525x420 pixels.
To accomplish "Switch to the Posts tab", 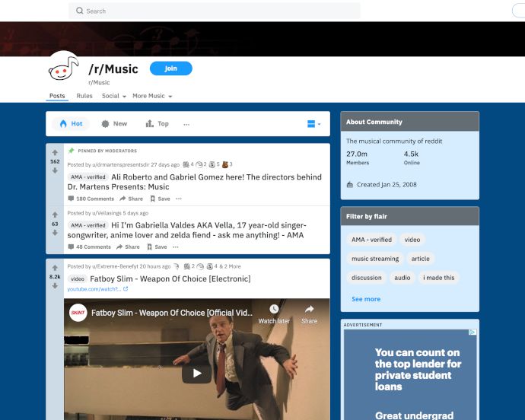I will [x=57, y=96].
